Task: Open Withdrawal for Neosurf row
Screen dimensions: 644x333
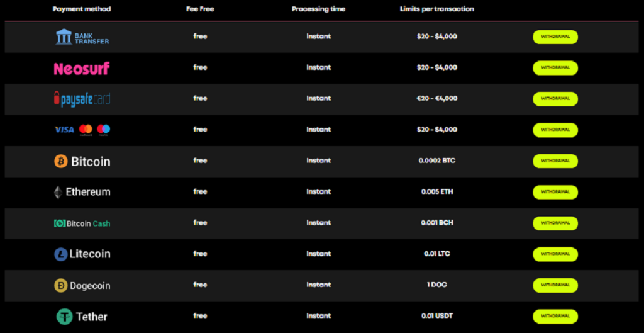Action: coord(555,68)
